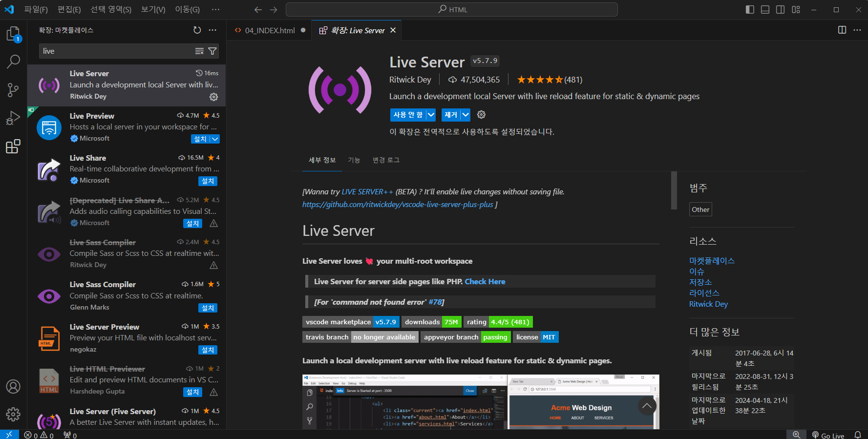The image size is (868, 439).
Task: Open extension search filter options
Action: click(x=212, y=51)
